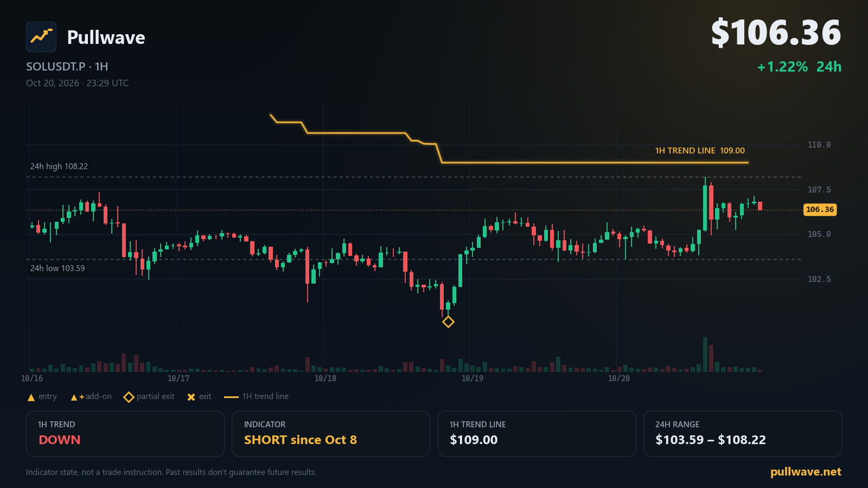The height and width of the screenshot is (488, 868).
Task: Click the 110.0 price axis label
Action: [819, 145]
